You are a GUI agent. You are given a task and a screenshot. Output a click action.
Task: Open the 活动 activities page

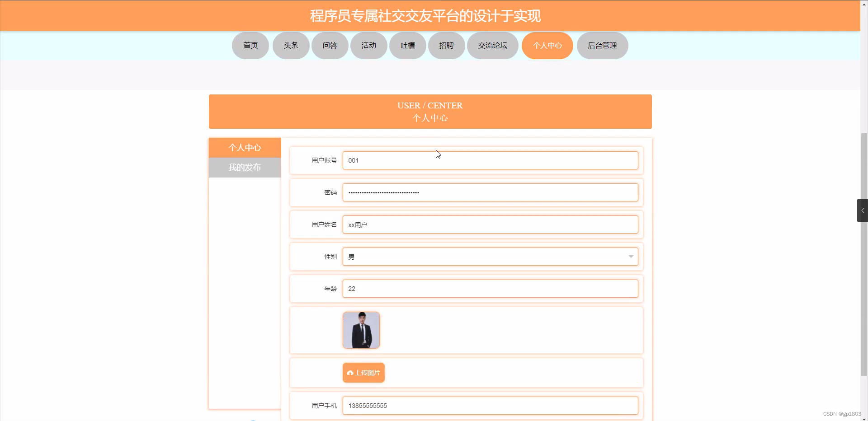(368, 45)
